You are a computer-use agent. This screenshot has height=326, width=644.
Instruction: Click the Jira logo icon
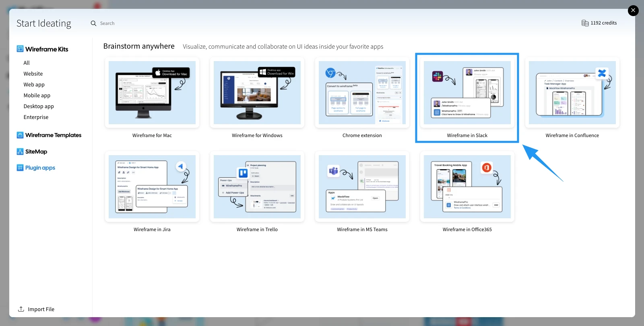181,166
